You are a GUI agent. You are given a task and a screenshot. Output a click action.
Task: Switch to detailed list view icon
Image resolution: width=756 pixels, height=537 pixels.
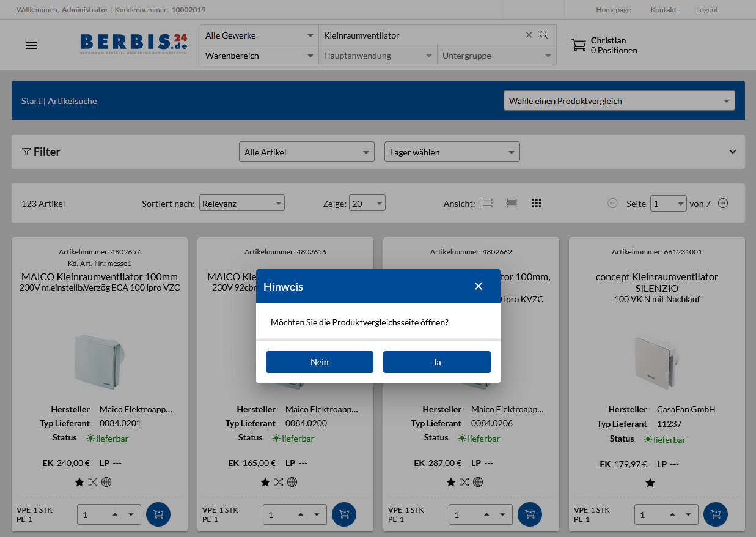pos(488,203)
